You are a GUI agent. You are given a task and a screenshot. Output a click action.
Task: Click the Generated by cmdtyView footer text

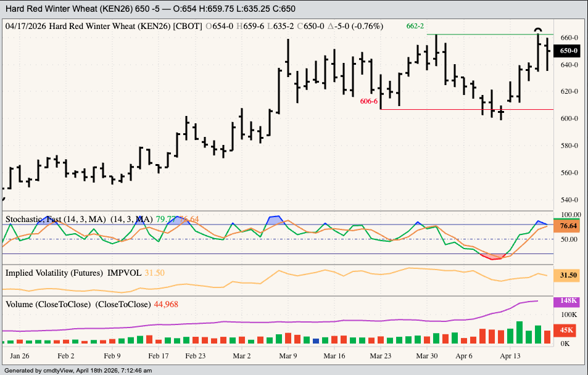click(78, 371)
